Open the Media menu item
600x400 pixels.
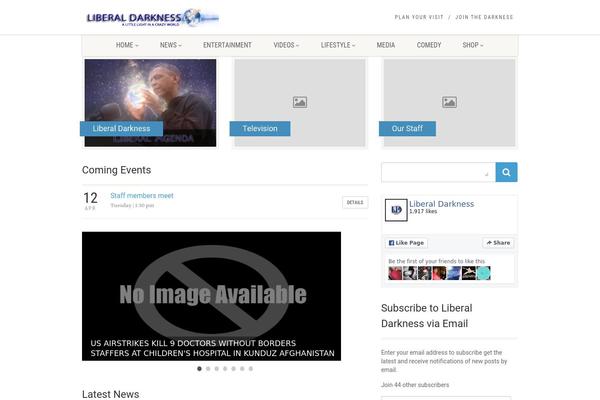[386, 45]
